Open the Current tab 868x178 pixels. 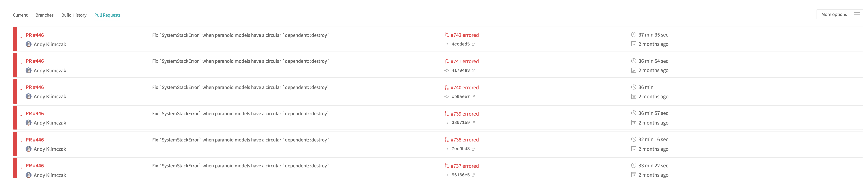(x=20, y=15)
